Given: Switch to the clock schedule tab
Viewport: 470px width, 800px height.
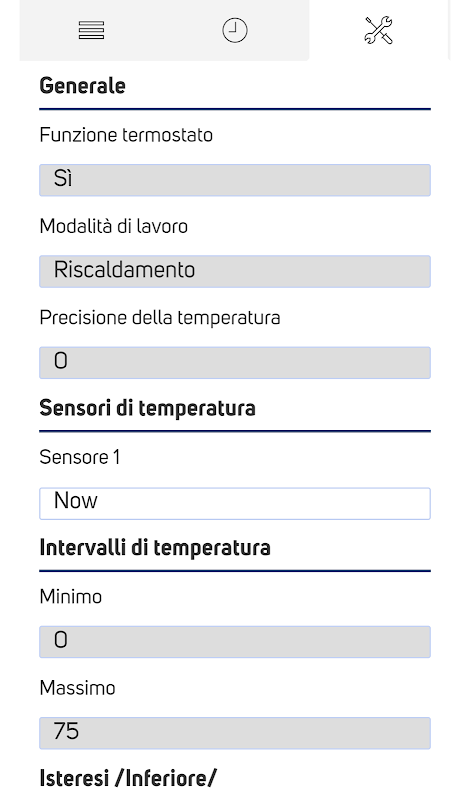Looking at the screenshot, I should (235, 31).
